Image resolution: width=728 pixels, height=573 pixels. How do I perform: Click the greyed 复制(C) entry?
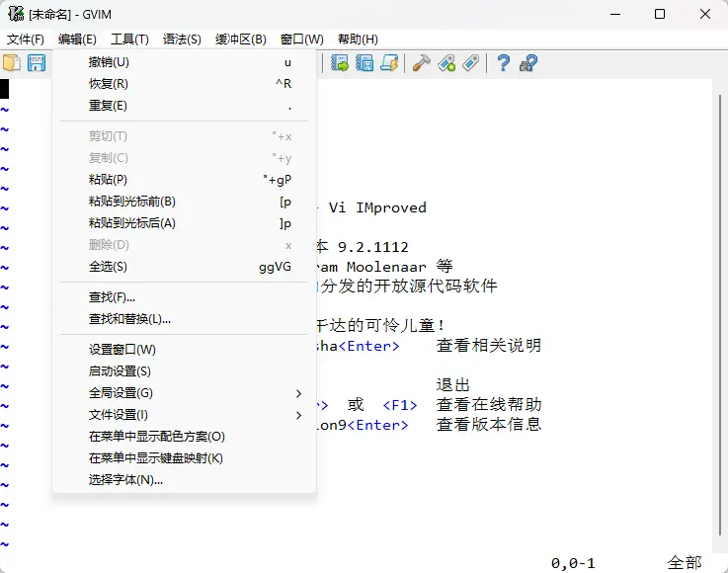point(185,158)
